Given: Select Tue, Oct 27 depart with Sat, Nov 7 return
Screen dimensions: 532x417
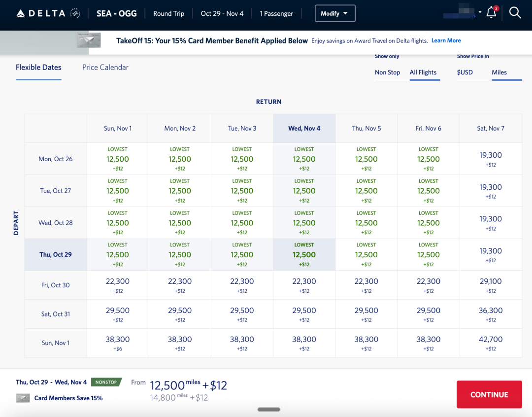Looking at the screenshot, I should click(x=491, y=191).
